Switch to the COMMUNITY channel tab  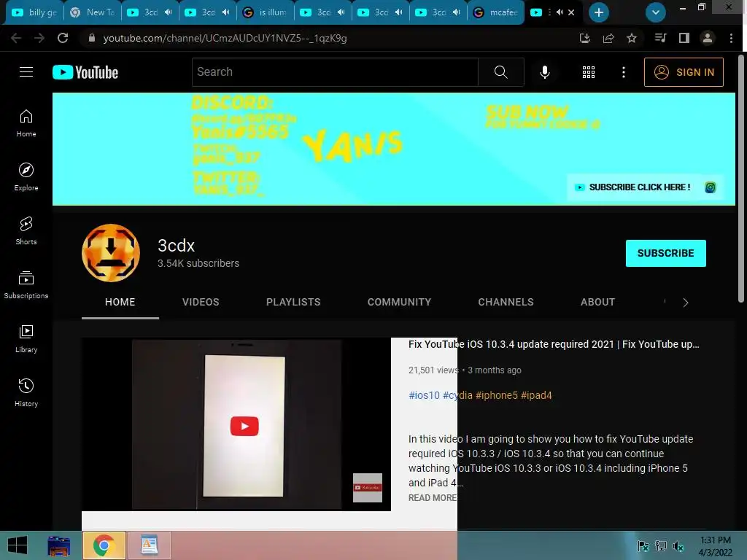pyautogui.click(x=399, y=302)
